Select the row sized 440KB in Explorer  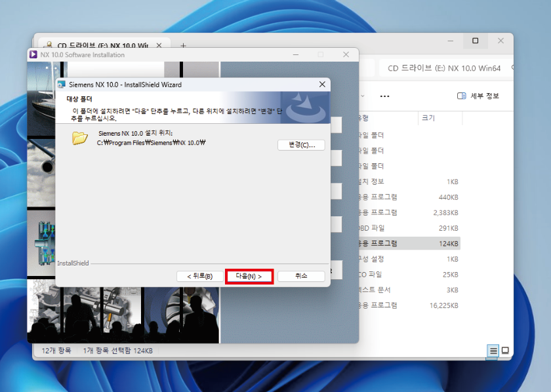[409, 197]
